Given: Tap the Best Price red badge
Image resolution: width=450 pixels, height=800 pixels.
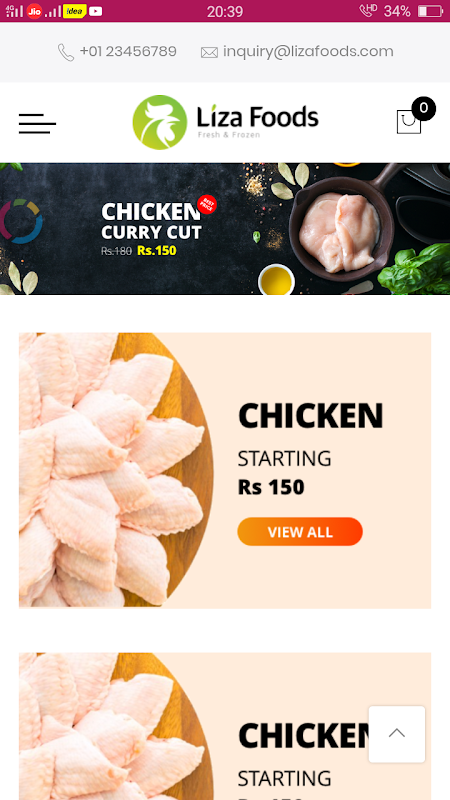Looking at the screenshot, I should [207, 205].
